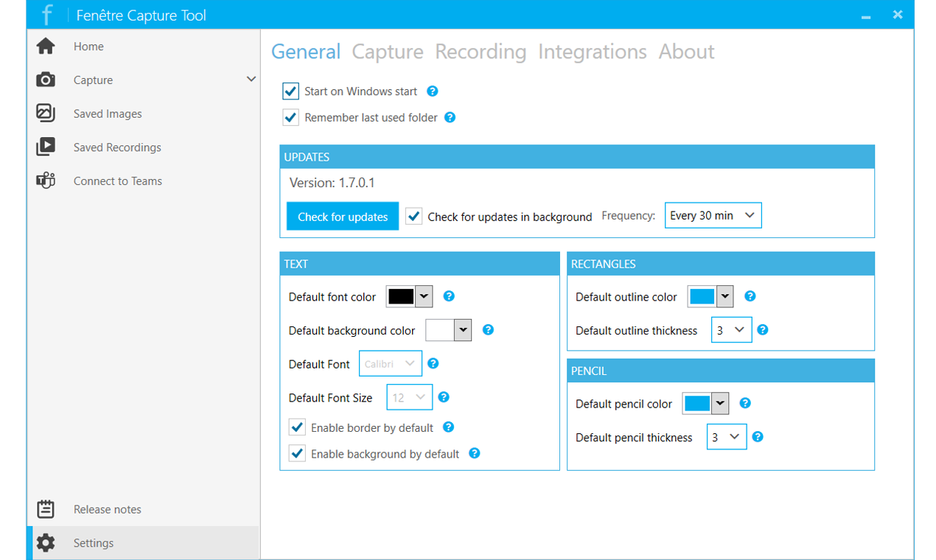936x560 pixels.
Task: Open the Integrations tab
Action: pos(592,52)
